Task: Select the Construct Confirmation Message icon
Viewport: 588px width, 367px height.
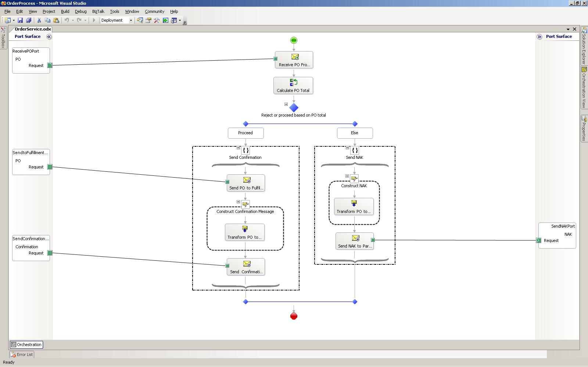Action: [x=245, y=204]
